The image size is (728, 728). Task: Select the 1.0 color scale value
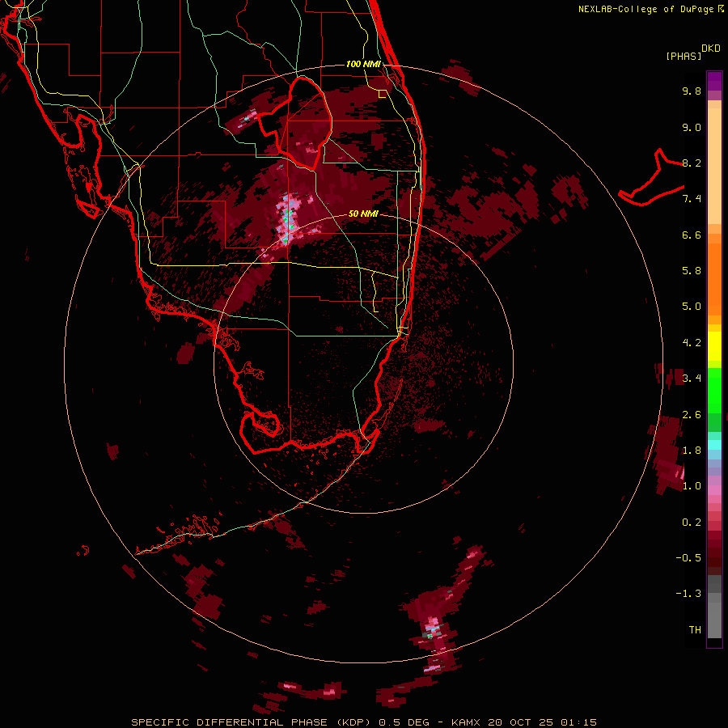[x=692, y=486]
